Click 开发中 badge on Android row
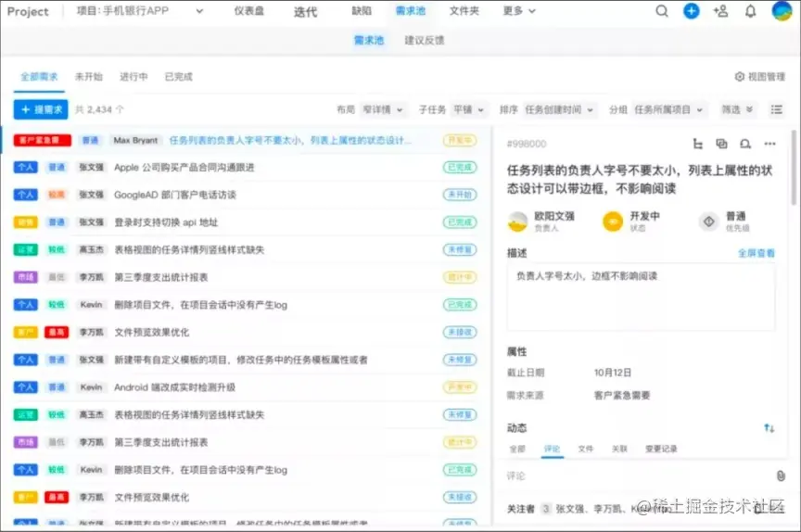Image resolution: width=801 pixels, height=532 pixels. (460, 387)
